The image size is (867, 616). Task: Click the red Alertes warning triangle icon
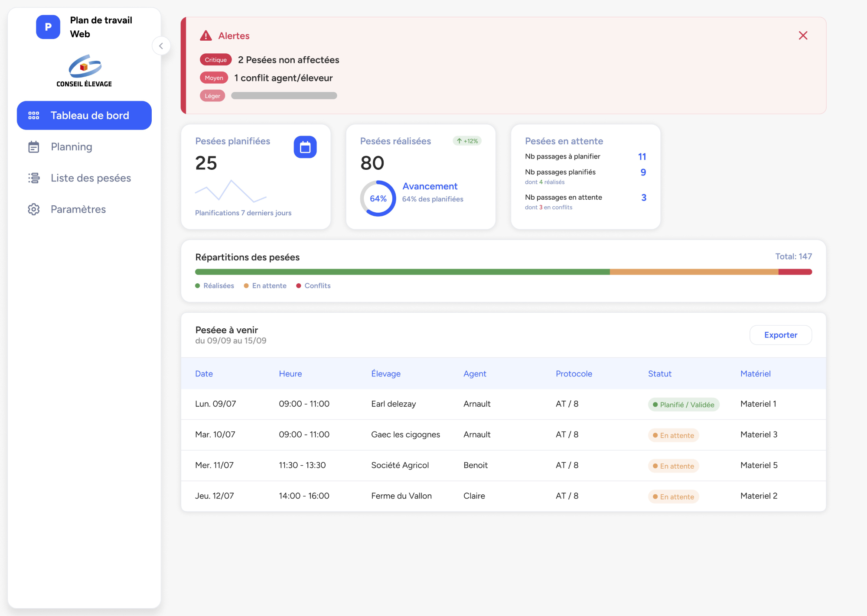205,36
